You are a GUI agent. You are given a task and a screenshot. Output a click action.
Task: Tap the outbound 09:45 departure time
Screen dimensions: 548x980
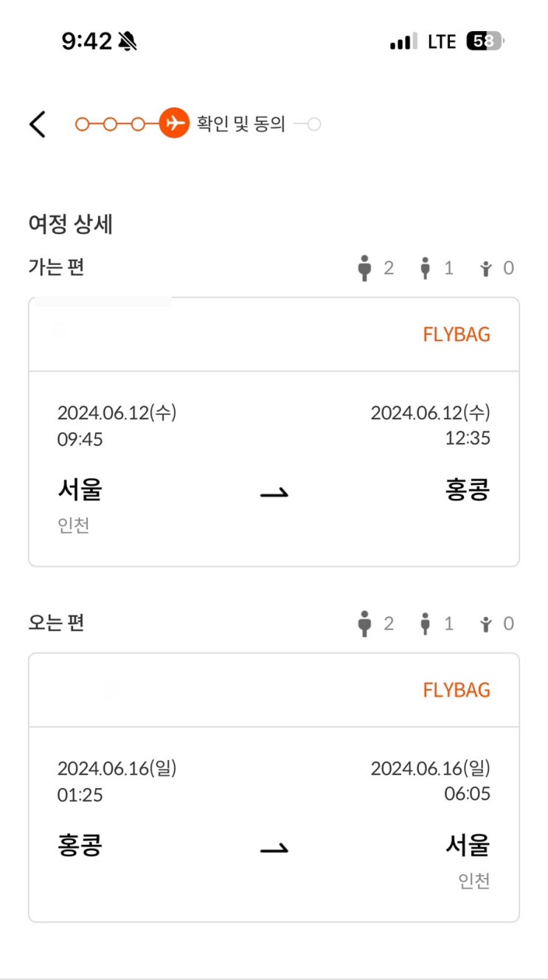click(80, 440)
